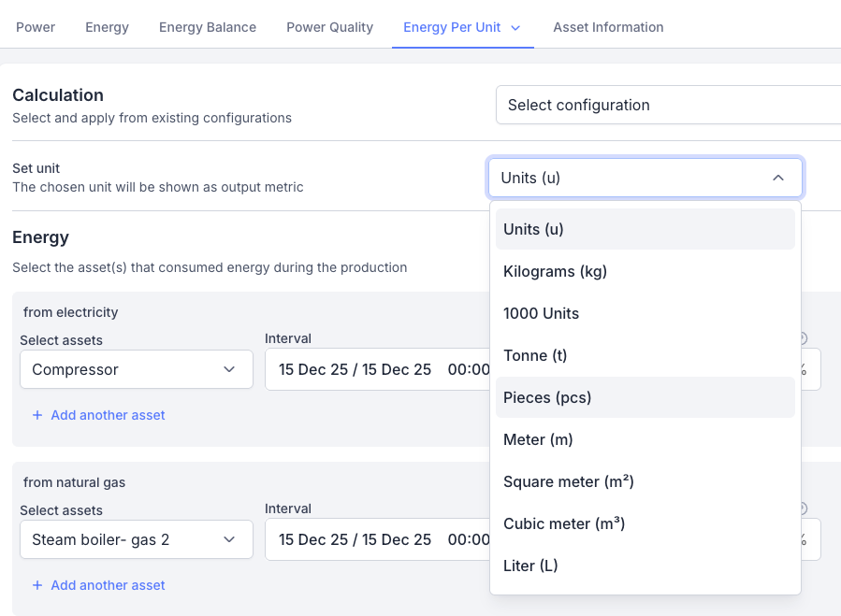The image size is (841, 616).
Task: Collapse the Units (u) dropdown using its arrow
Action: tap(777, 178)
